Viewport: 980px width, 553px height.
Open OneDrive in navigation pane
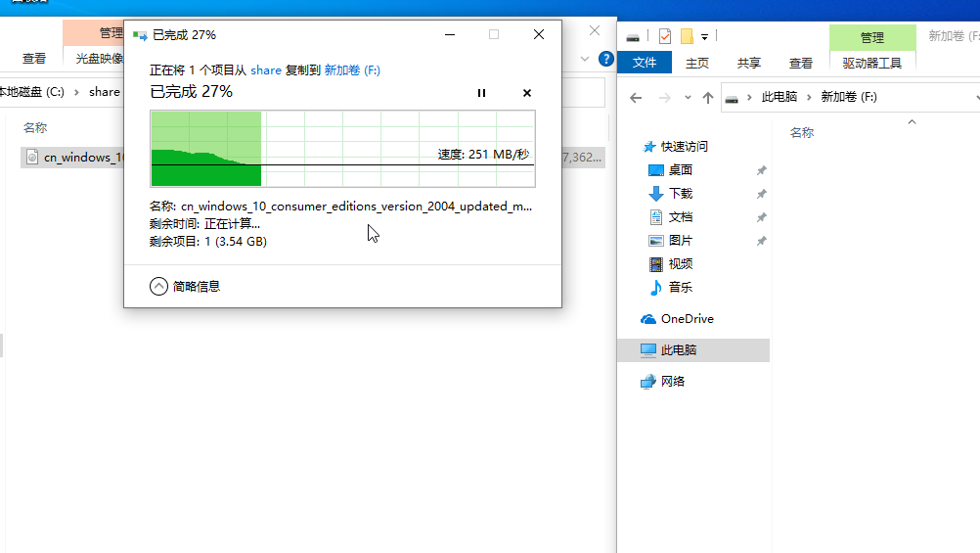(687, 319)
